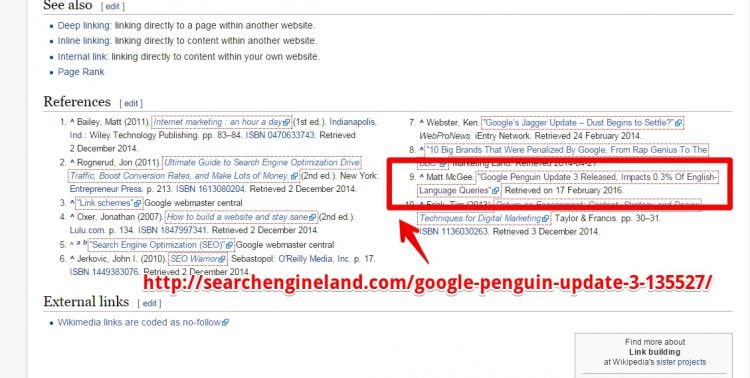Edit the External links section

pyautogui.click(x=149, y=303)
